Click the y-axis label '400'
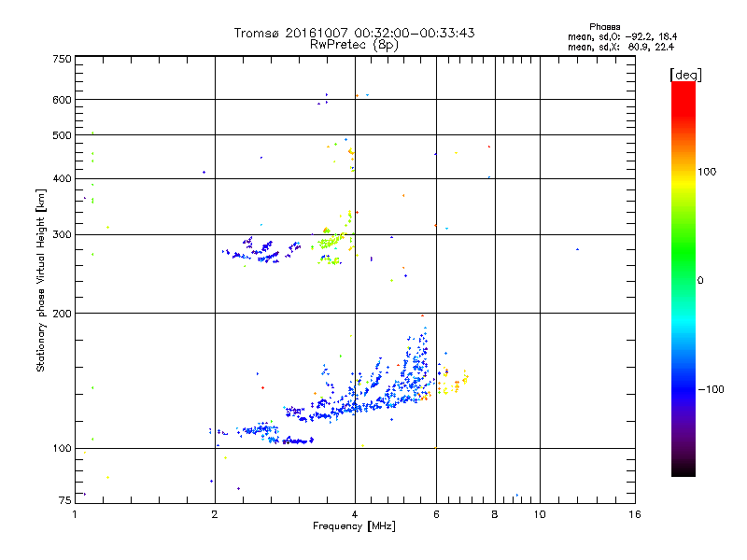This screenshot has height=560, width=747. (x=62, y=178)
